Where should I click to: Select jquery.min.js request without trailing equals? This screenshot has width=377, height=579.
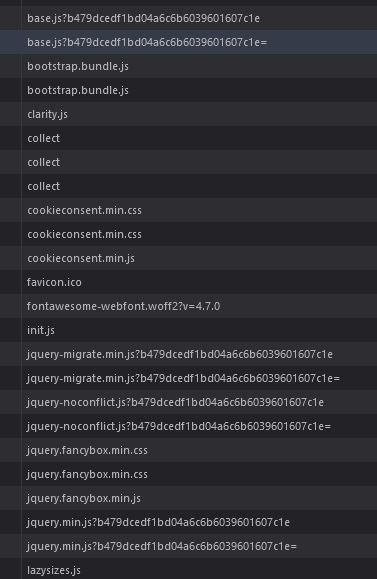pos(188,522)
